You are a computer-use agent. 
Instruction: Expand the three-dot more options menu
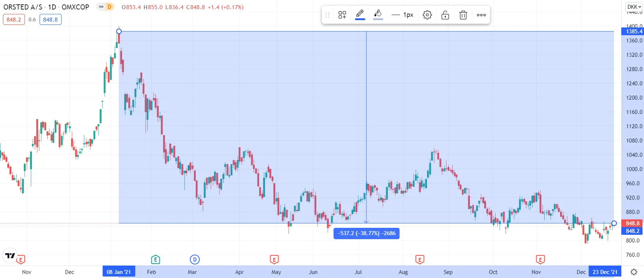pos(481,15)
